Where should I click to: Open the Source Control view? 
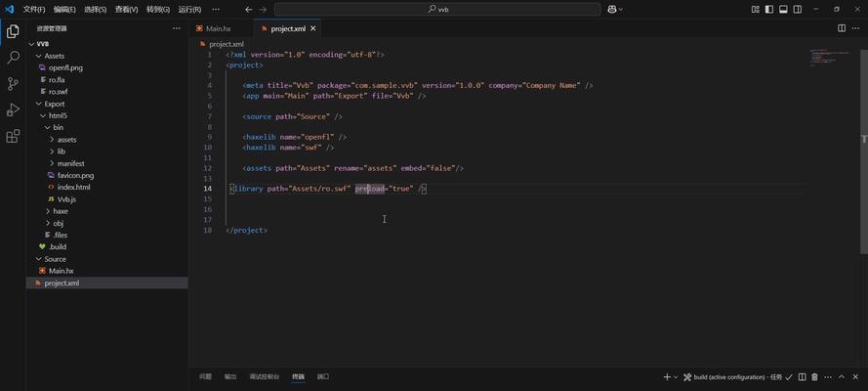pos(13,84)
